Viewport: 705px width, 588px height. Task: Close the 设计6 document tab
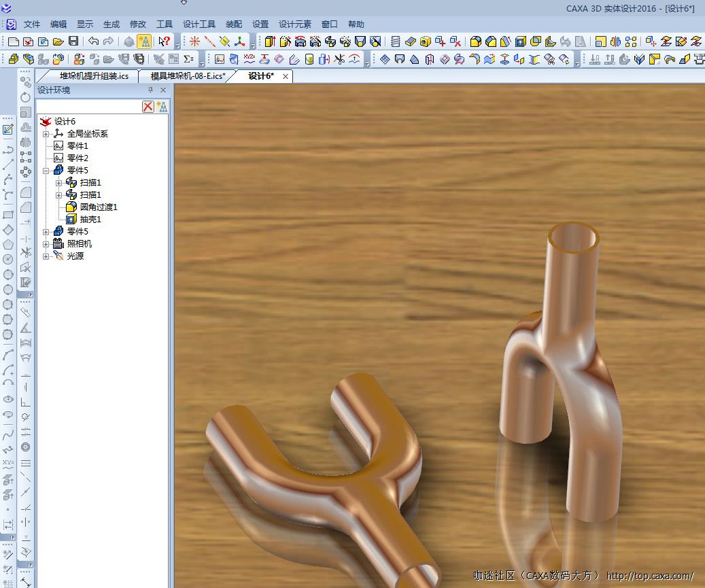coord(286,76)
